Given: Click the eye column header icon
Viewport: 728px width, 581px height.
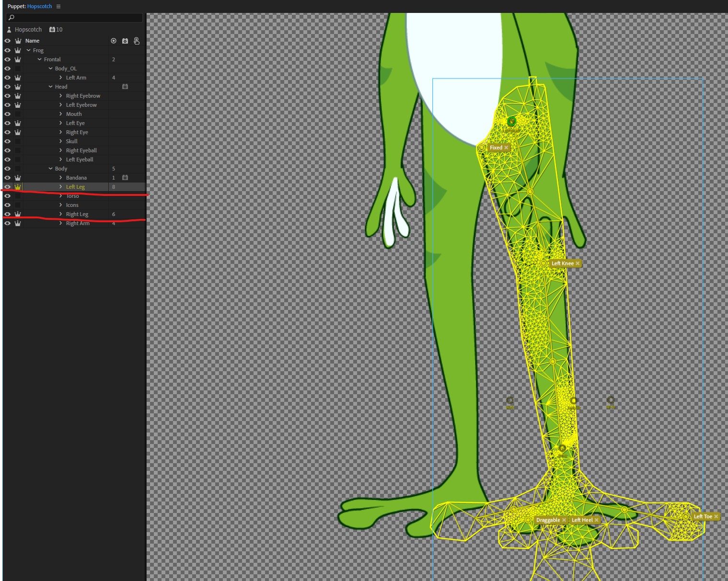Looking at the screenshot, I should coord(7,41).
